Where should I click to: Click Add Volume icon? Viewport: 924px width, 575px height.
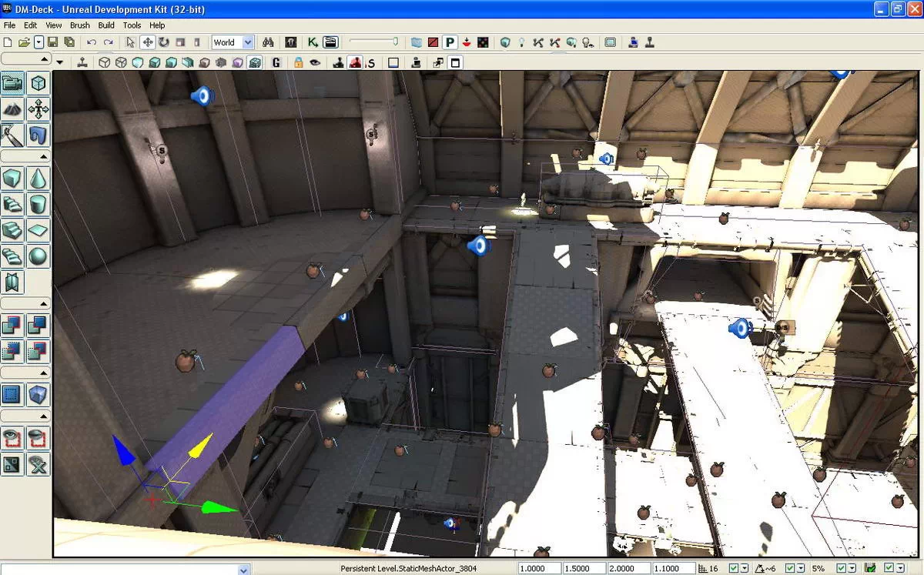click(x=38, y=395)
